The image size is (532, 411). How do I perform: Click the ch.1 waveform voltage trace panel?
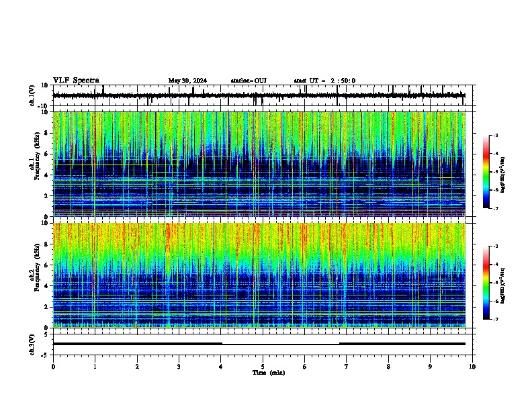click(x=263, y=95)
